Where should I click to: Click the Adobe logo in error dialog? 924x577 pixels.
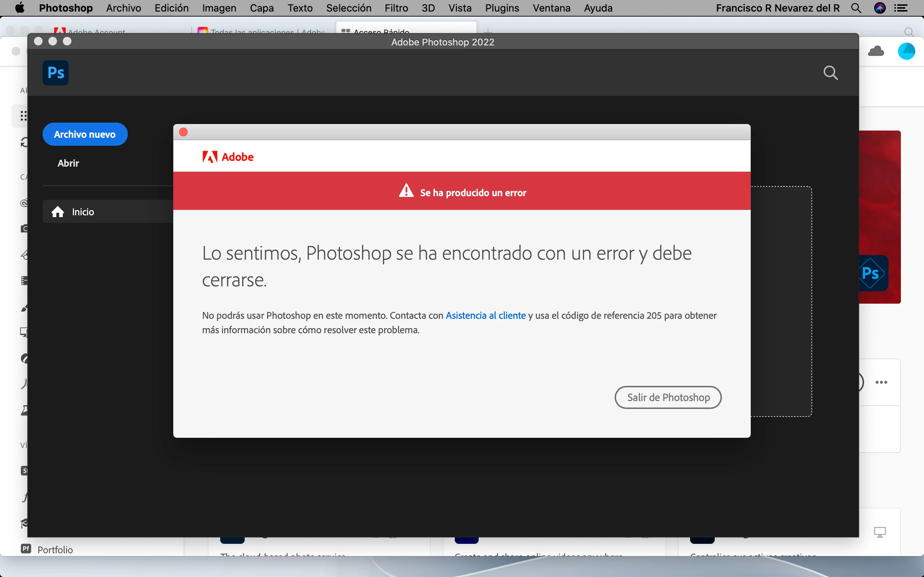[x=228, y=157]
